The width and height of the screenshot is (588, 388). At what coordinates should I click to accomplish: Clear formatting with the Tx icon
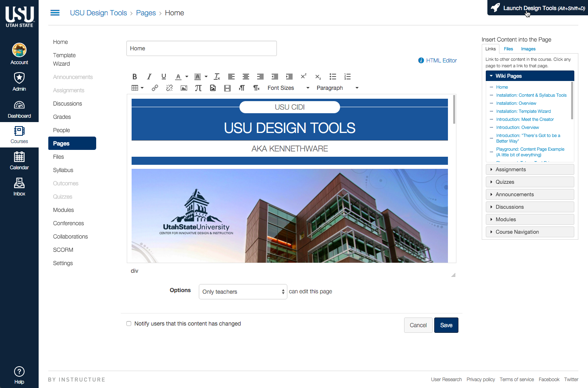[x=217, y=77]
